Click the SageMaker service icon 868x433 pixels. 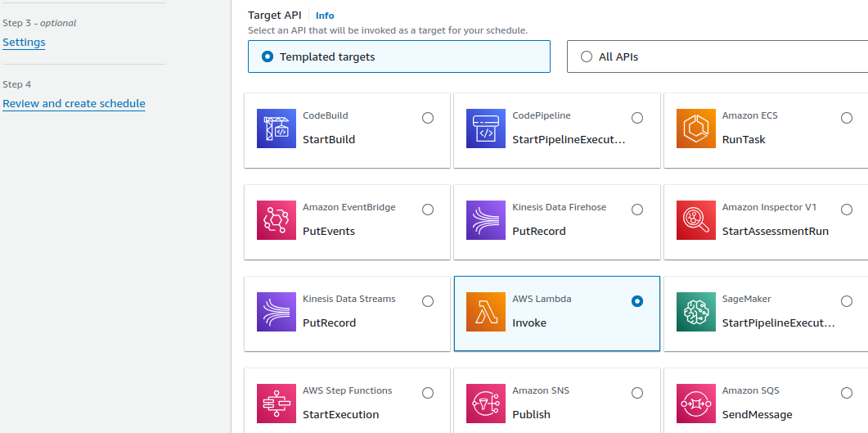tap(696, 312)
